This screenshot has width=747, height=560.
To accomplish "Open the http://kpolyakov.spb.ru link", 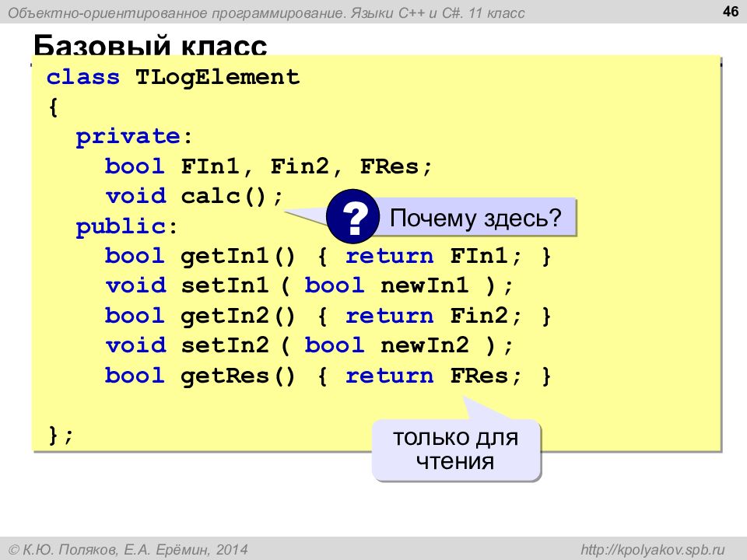I will [652, 550].
